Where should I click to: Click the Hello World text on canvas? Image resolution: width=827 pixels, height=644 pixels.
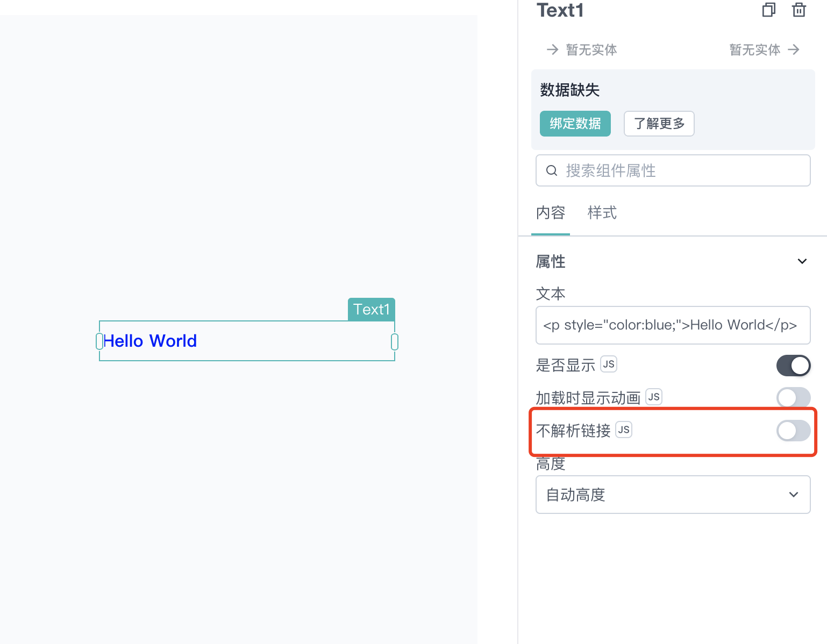(150, 341)
